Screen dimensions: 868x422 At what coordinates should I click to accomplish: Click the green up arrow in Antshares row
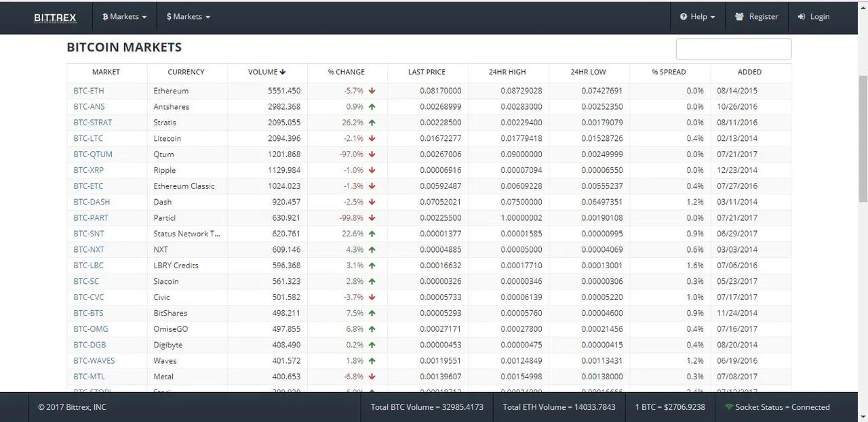point(372,107)
